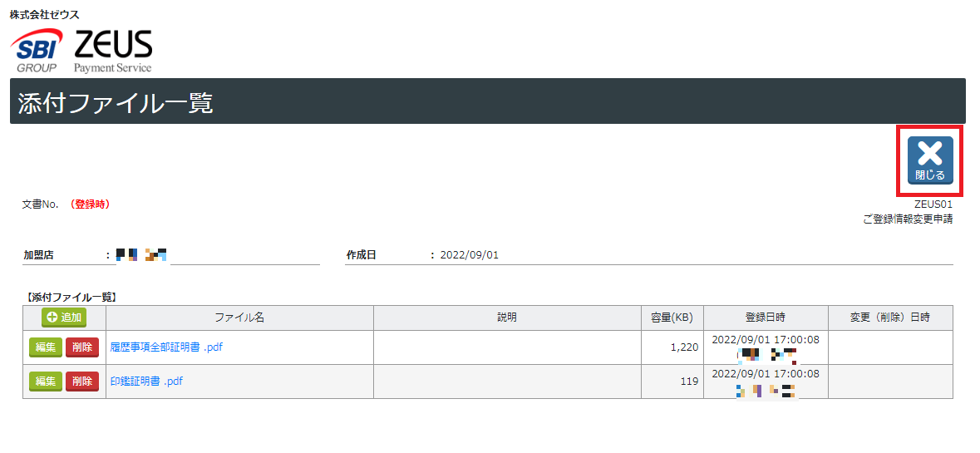Click the 作成日 value 2022/09/01
The image size is (980, 453).
tap(470, 255)
